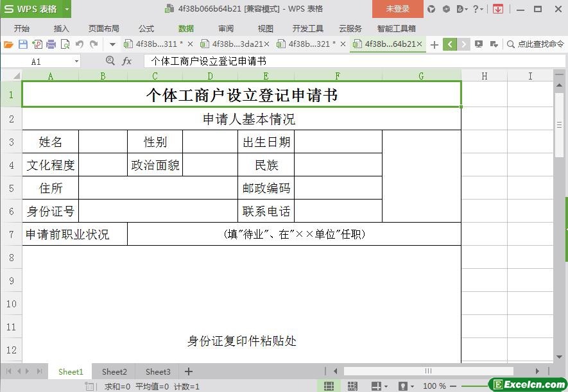This screenshot has width=568, height=392.
Task: Select the 申请前职业状况 cell
Action: pyautogui.click(x=75, y=234)
